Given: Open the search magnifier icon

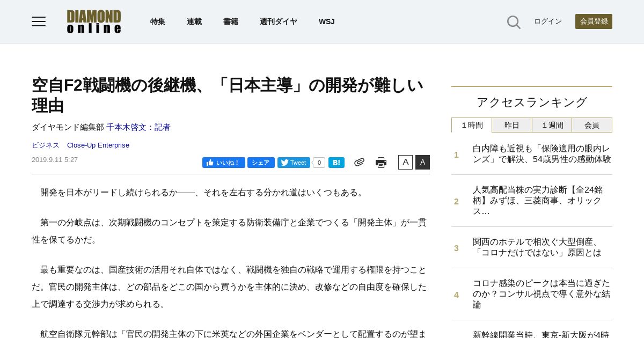Looking at the screenshot, I should click(x=514, y=22).
